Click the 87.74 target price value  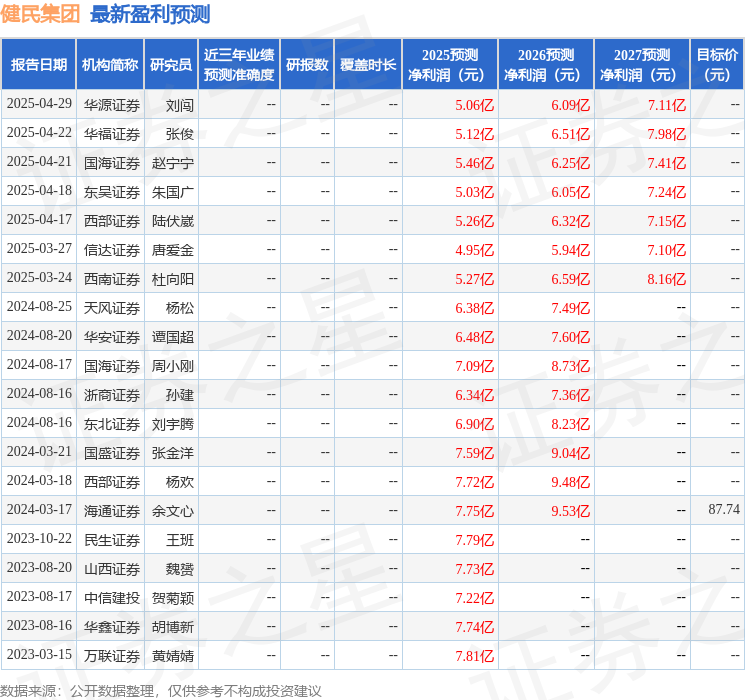point(723,510)
